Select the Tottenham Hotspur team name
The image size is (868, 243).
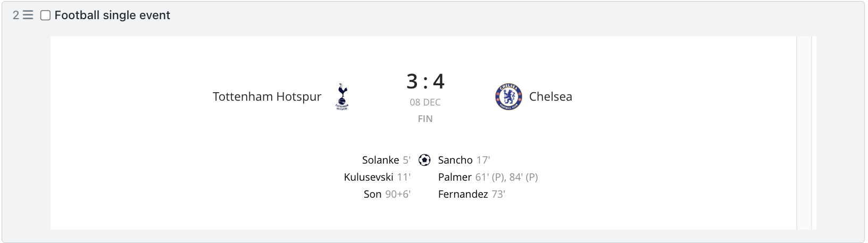point(267,96)
